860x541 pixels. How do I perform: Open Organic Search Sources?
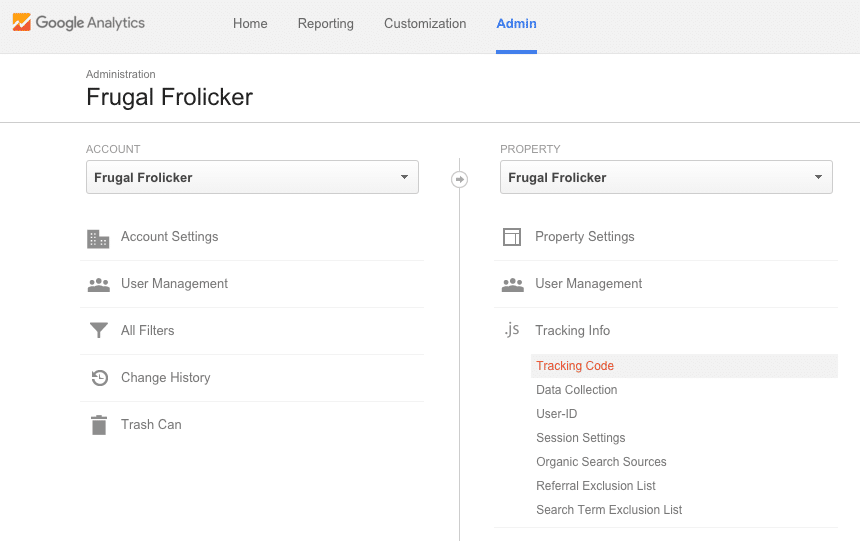point(601,462)
